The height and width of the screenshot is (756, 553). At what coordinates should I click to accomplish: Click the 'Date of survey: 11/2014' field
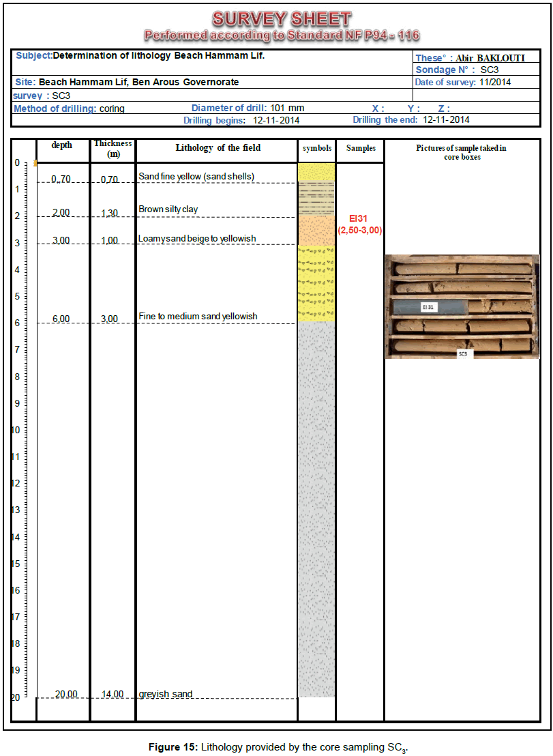(x=463, y=83)
